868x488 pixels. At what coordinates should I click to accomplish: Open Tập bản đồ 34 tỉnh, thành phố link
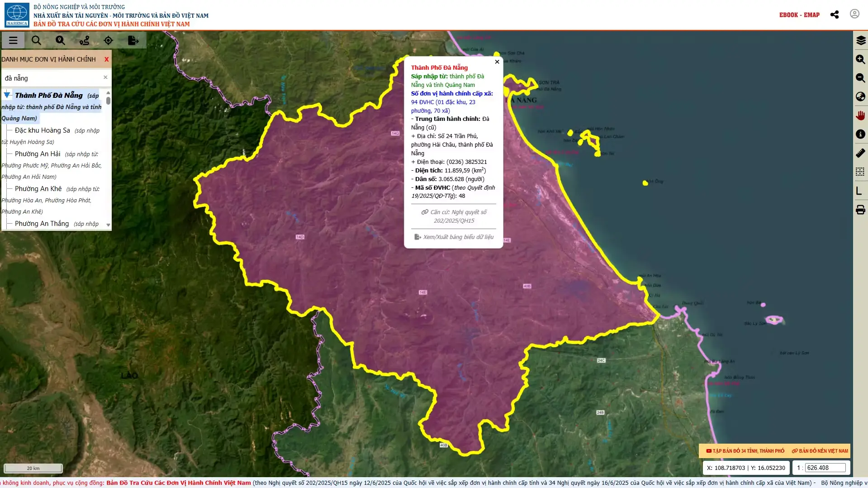[745, 451]
